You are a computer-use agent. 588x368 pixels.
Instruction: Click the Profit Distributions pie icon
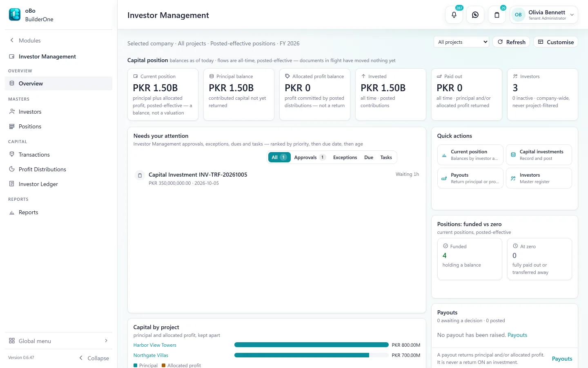(x=12, y=169)
